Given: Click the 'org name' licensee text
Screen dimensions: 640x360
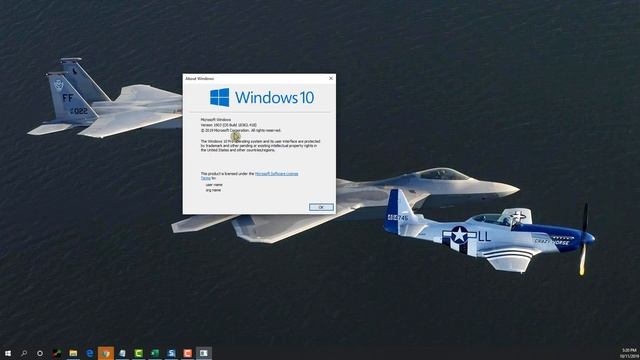Looking at the screenshot, I should click(x=213, y=190).
